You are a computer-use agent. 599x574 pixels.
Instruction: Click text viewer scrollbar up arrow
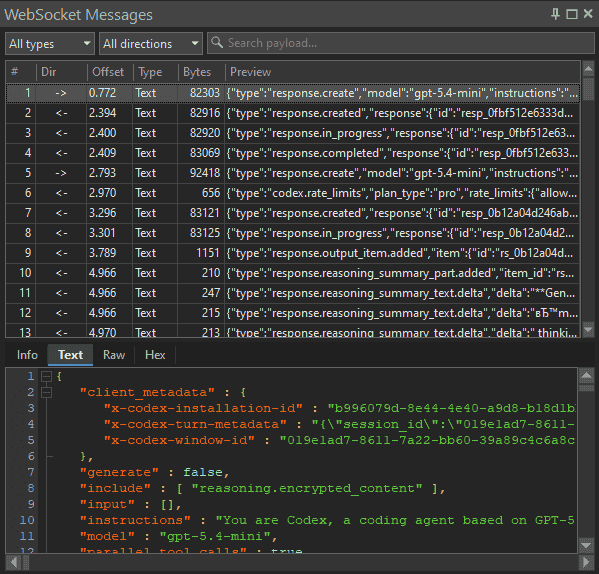(586, 376)
